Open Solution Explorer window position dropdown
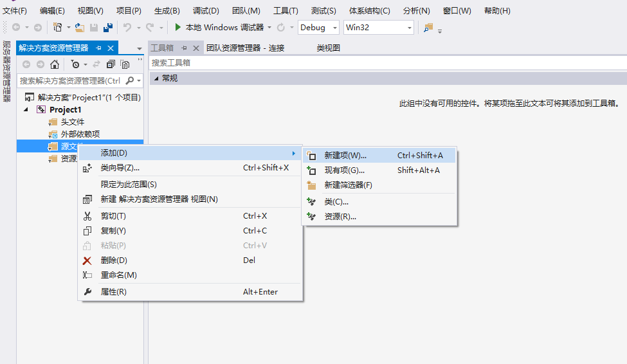 click(139, 48)
